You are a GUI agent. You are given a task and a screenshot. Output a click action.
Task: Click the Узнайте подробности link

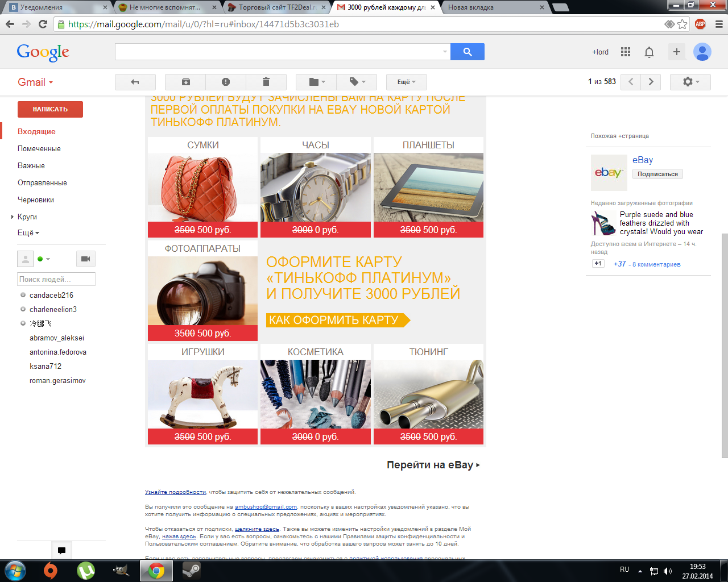point(175,492)
